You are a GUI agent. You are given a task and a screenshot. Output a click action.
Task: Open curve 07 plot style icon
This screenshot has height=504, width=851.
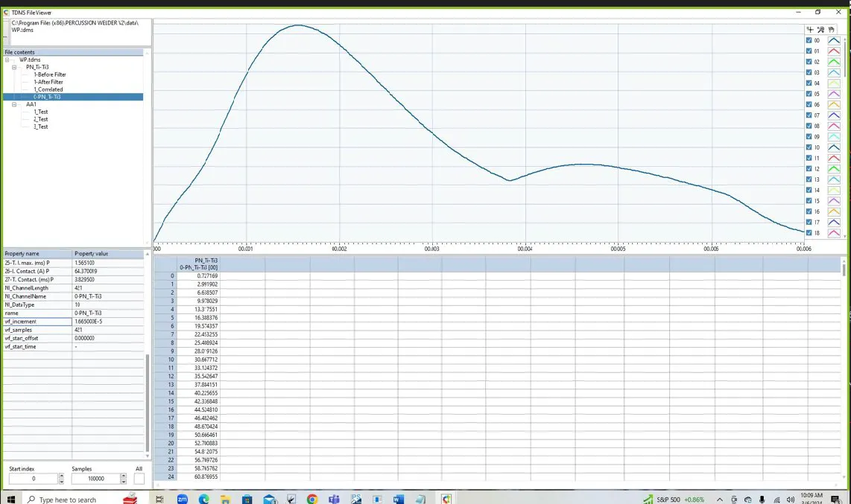tap(834, 115)
